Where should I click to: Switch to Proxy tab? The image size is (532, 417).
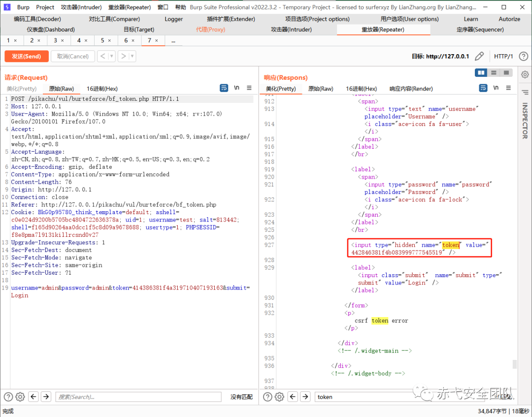(x=211, y=30)
